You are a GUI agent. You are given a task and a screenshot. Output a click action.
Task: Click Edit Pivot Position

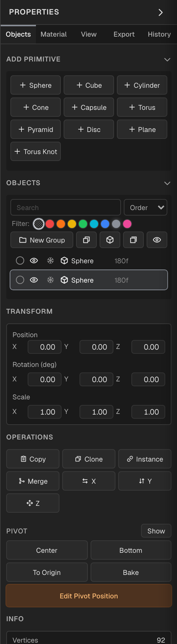(89, 596)
